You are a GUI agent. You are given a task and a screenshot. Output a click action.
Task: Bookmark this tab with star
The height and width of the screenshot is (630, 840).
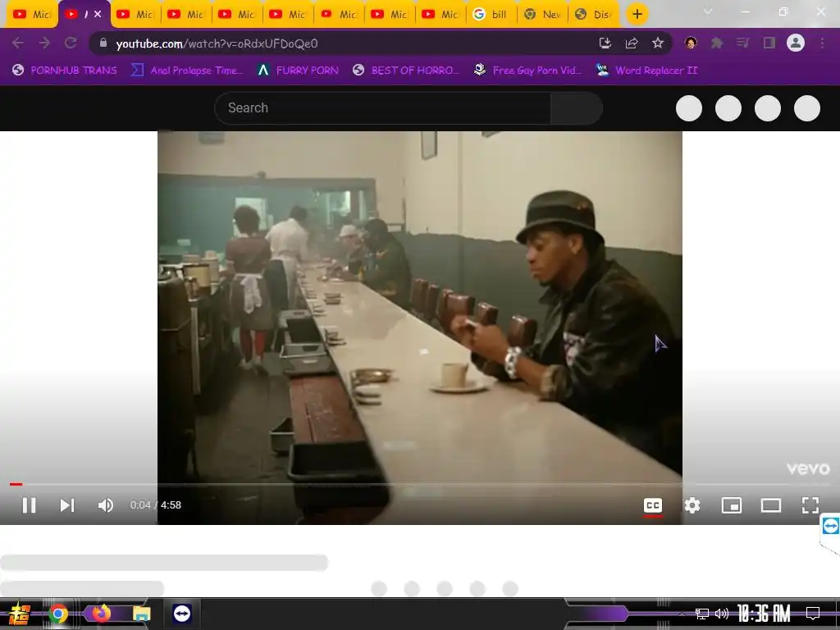(658, 43)
